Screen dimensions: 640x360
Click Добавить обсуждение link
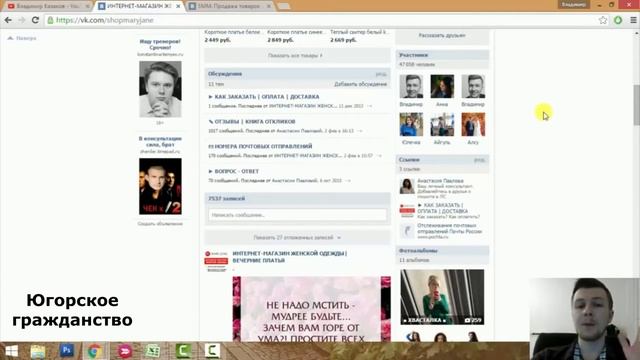click(x=360, y=84)
